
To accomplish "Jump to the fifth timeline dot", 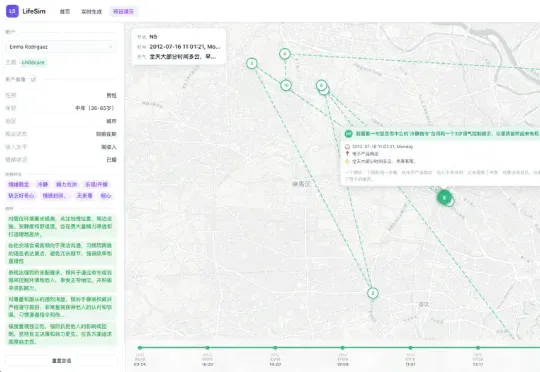I will coord(410,348).
